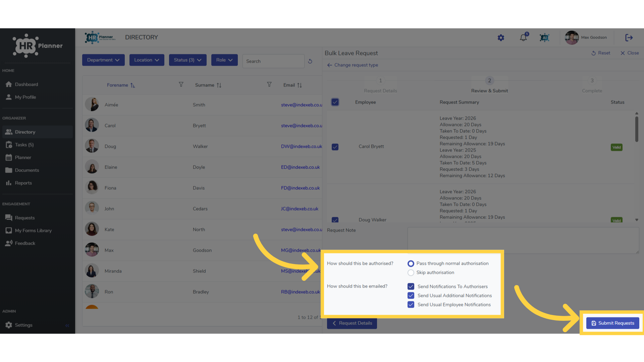Close the Bulk Leave Request panel
Screen dimensions: 644x362
[x=630, y=53]
